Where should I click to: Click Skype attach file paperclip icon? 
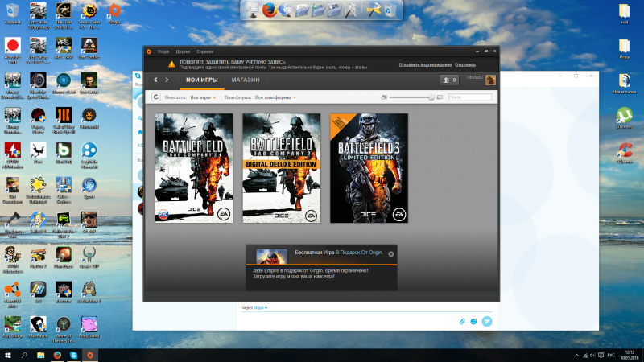coord(462,321)
